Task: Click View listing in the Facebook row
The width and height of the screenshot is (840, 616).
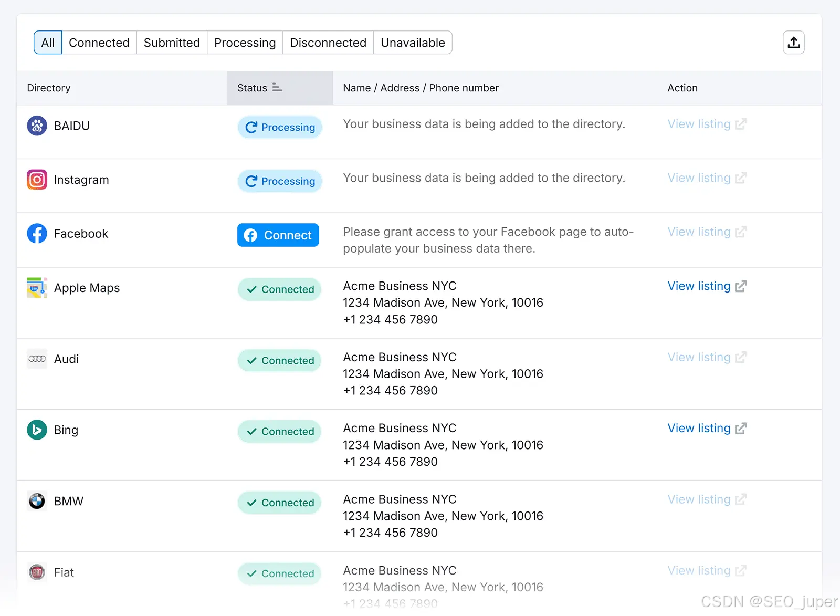Action: (x=707, y=232)
